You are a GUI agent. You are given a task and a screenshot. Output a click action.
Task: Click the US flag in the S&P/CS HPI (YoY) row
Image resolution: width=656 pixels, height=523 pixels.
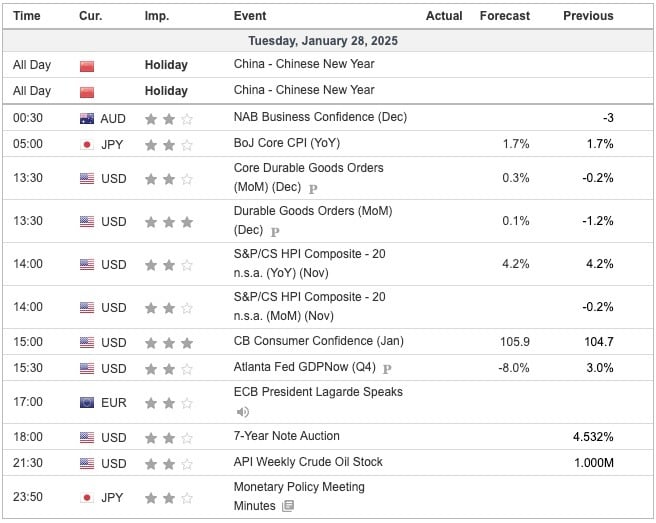(x=87, y=264)
